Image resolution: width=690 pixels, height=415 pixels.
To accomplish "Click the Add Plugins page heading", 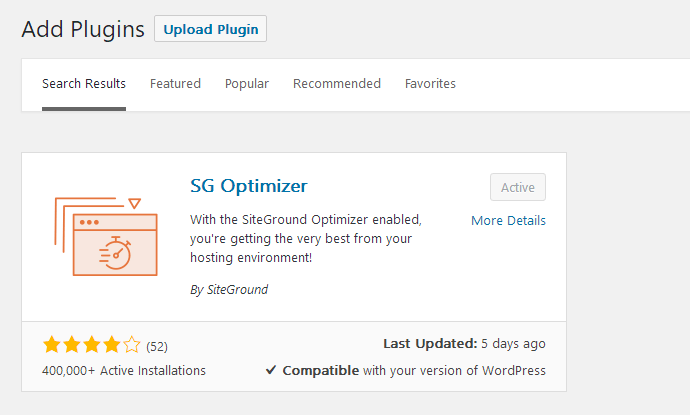I will 83,28.
